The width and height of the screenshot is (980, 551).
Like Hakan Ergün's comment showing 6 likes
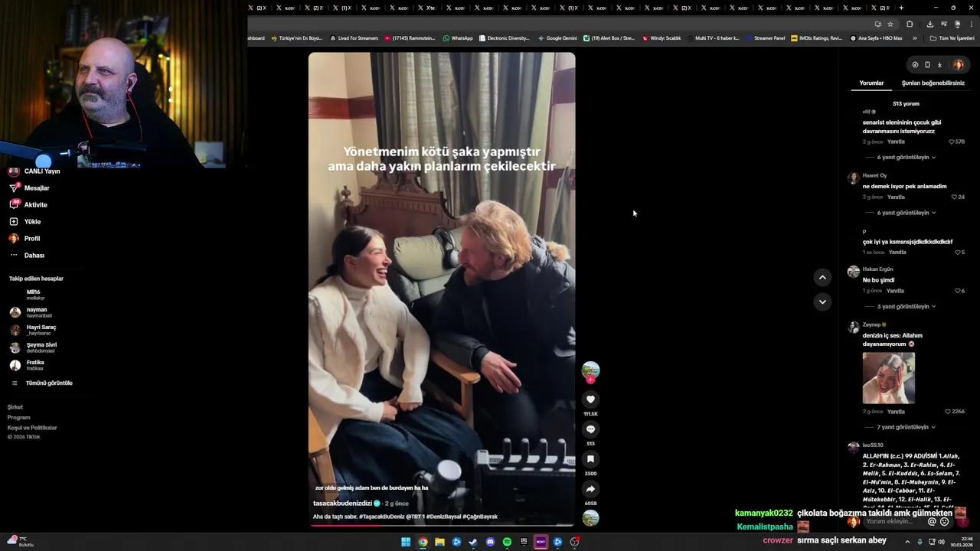[957, 291]
